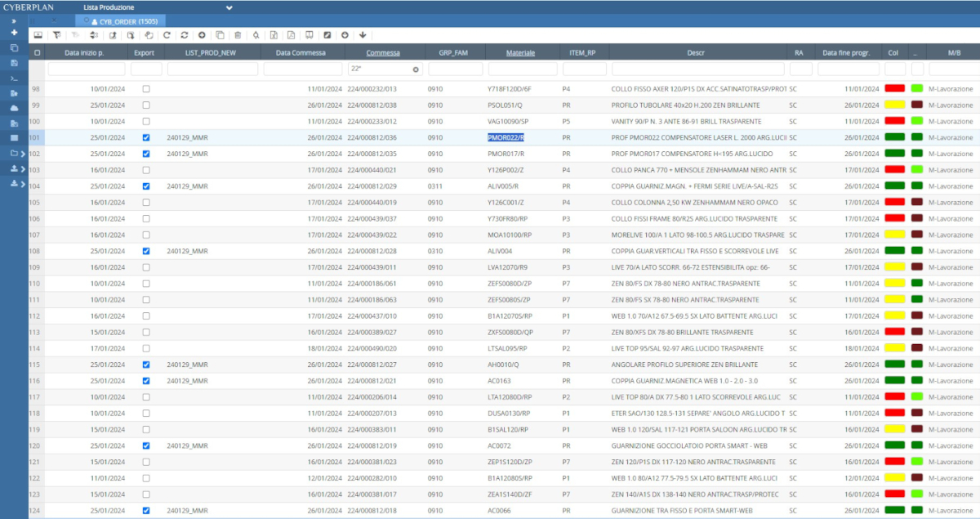
Task: Click the trash delete icon in the toolbar
Action: [238, 35]
